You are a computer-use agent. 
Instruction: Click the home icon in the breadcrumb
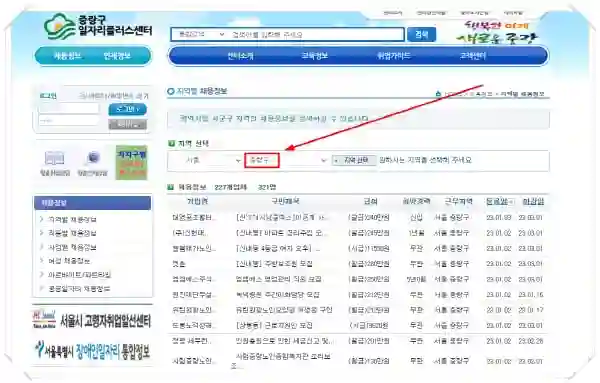pos(439,94)
